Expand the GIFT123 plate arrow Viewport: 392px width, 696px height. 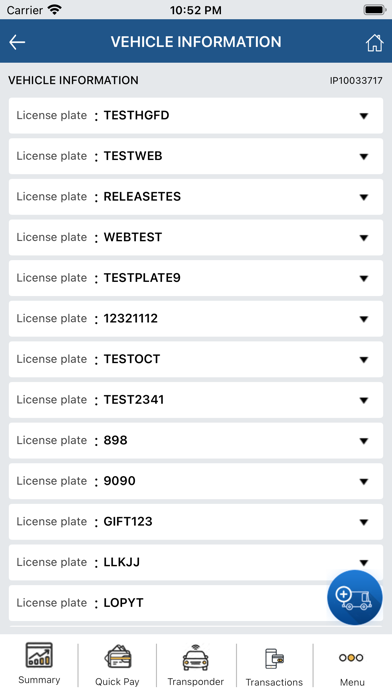[x=364, y=522]
